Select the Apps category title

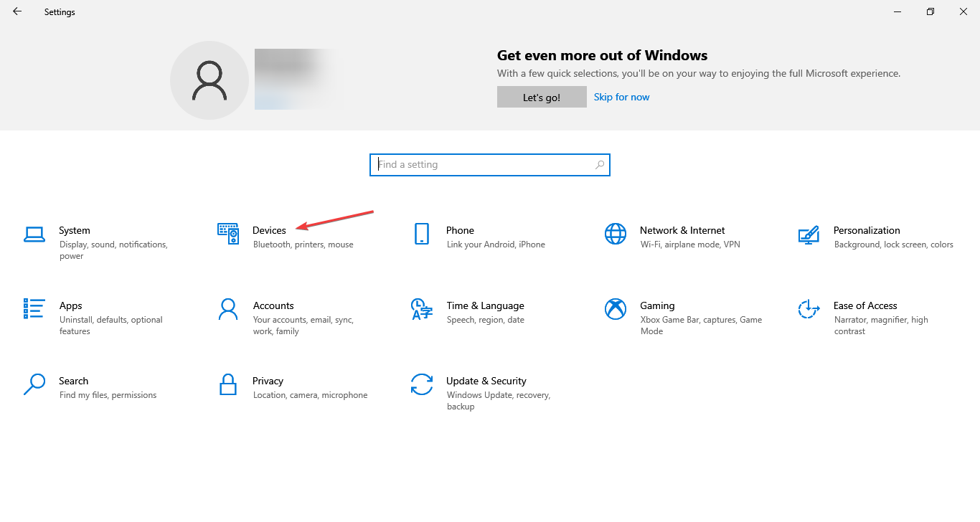click(71, 305)
